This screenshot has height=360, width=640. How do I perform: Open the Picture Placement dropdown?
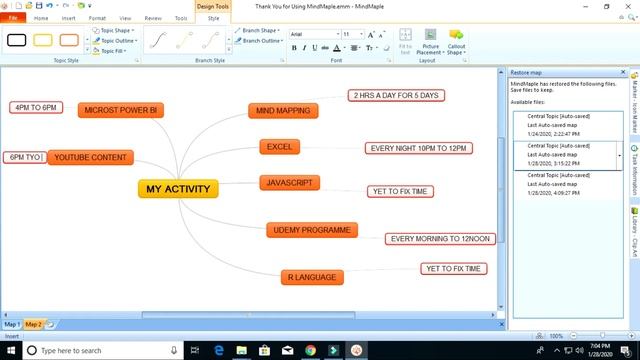point(430,42)
